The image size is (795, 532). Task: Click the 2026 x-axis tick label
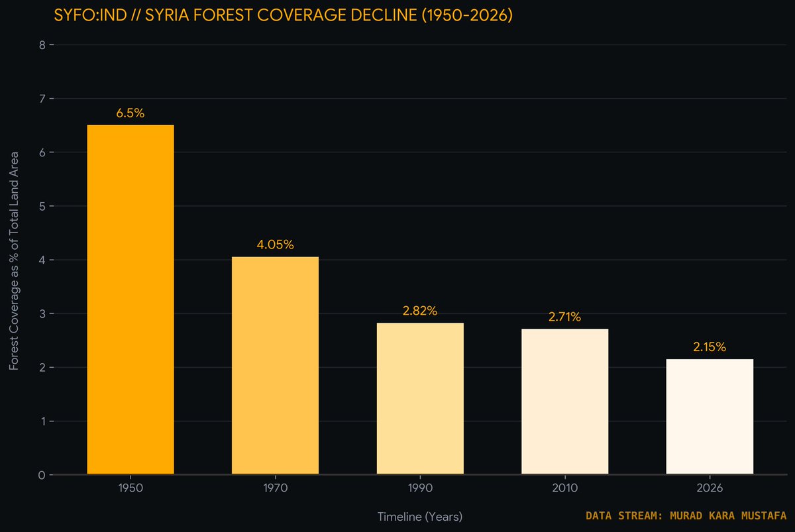(710, 488)
